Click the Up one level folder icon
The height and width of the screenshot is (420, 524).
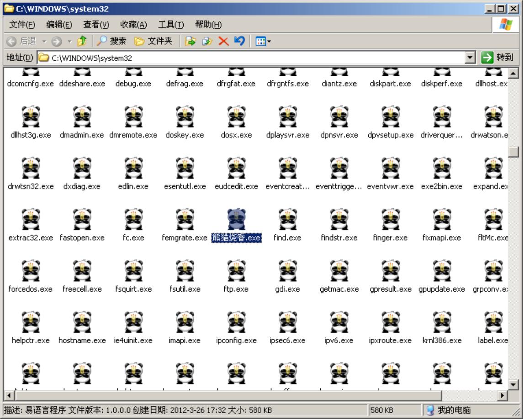point(82,42)
